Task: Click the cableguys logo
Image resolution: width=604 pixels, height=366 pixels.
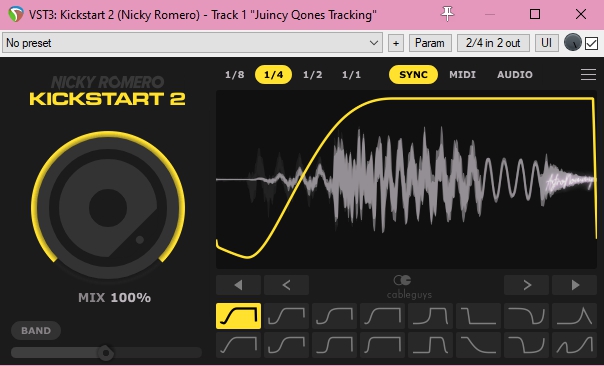Action: point(409,287)
